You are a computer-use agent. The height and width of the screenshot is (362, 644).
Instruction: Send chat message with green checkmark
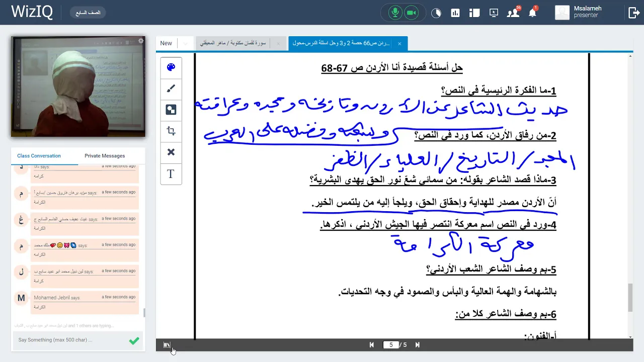(x=134, y=340)
